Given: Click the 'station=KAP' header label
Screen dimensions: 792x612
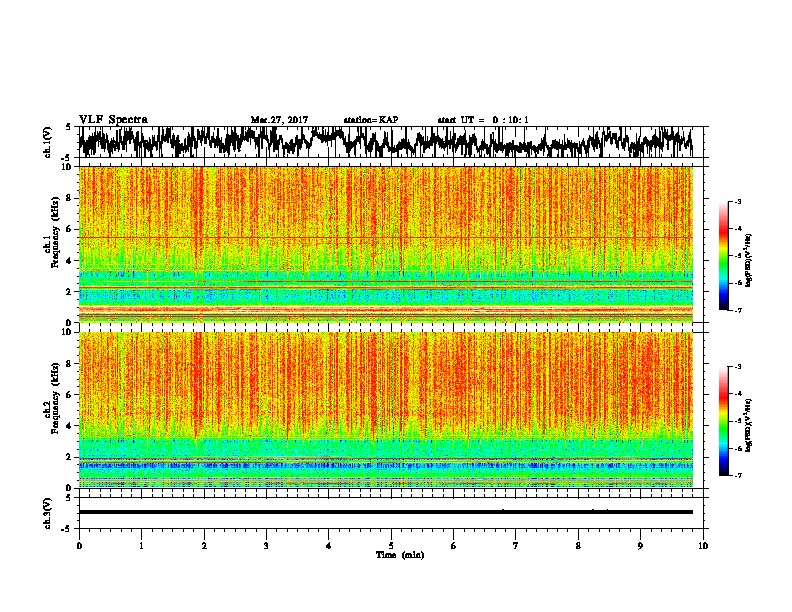Looking at the screenshot, I should pos(371,120).
